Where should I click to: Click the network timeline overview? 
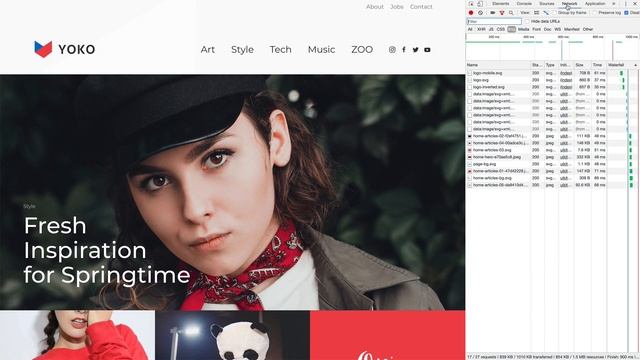[553, 47]
